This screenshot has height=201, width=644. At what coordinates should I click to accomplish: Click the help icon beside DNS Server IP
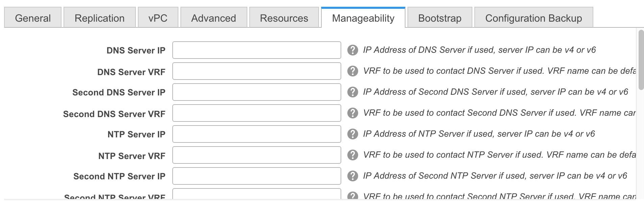pyautogui.click(x=352, y=50)
